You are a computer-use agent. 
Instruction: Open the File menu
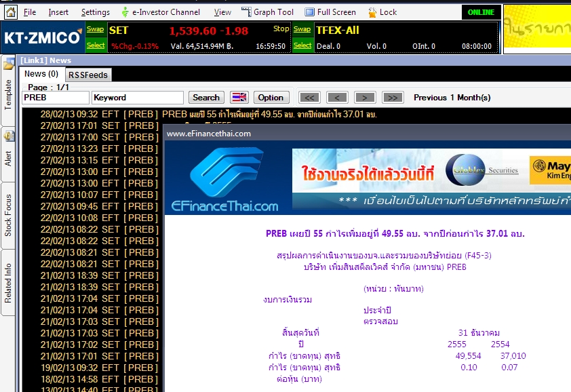29,12
